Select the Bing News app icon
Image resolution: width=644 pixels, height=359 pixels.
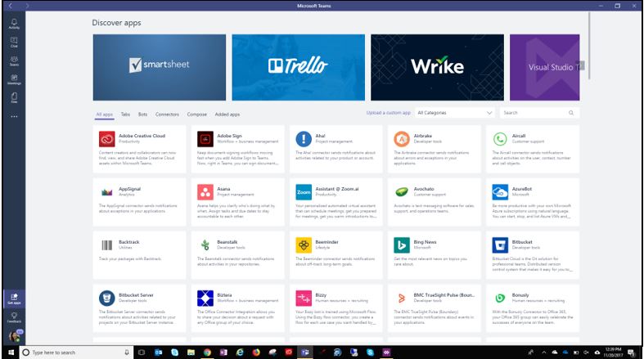point(402,245)
